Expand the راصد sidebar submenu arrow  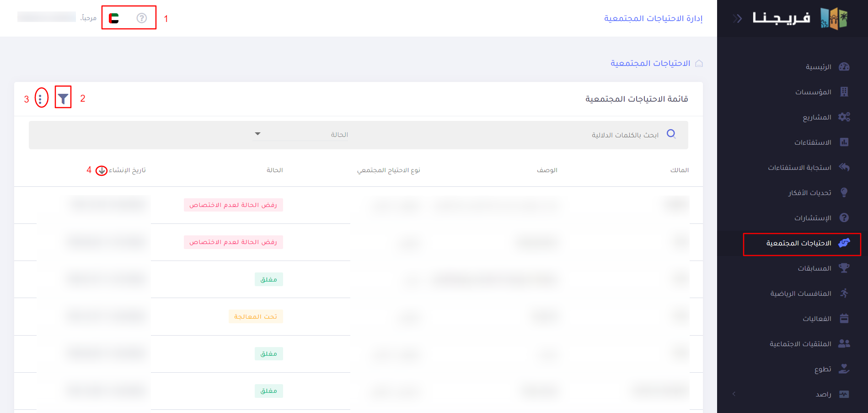pos(734,394)
